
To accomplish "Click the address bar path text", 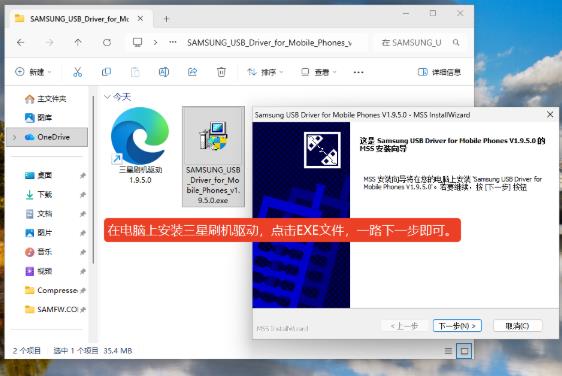I will click(269, 43).
